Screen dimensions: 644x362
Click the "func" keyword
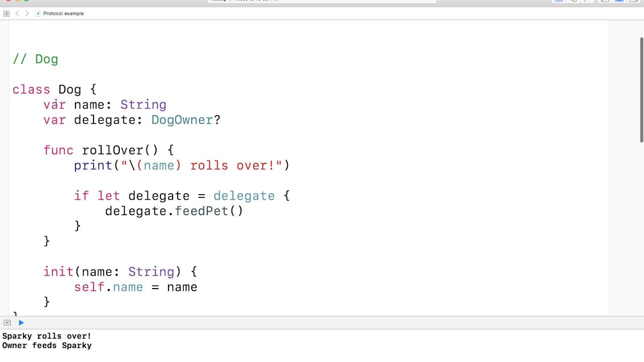pos(58,150)
